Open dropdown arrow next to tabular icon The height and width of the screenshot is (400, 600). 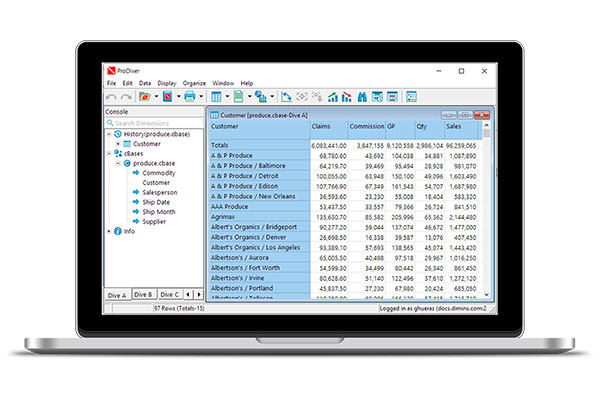pos(227,96)
